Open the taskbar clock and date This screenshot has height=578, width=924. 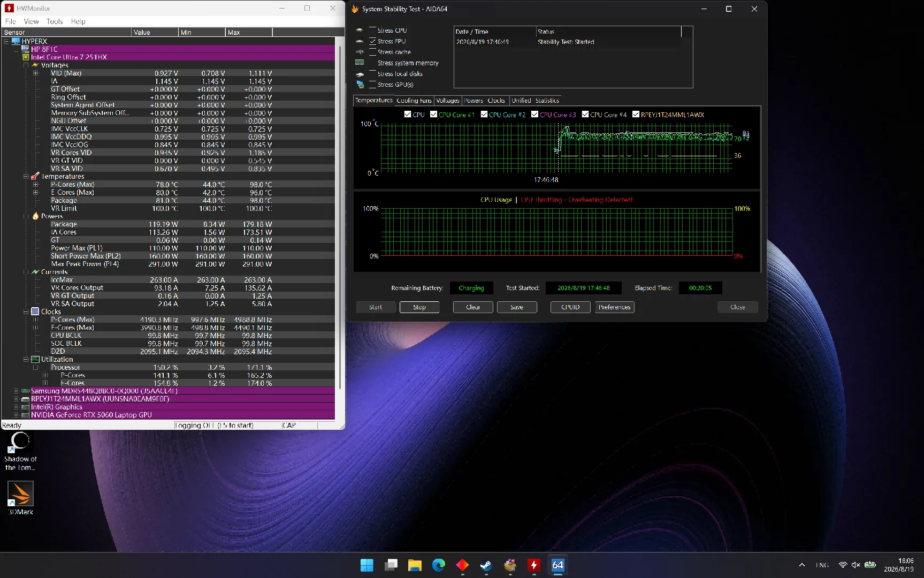click(899, 565)
